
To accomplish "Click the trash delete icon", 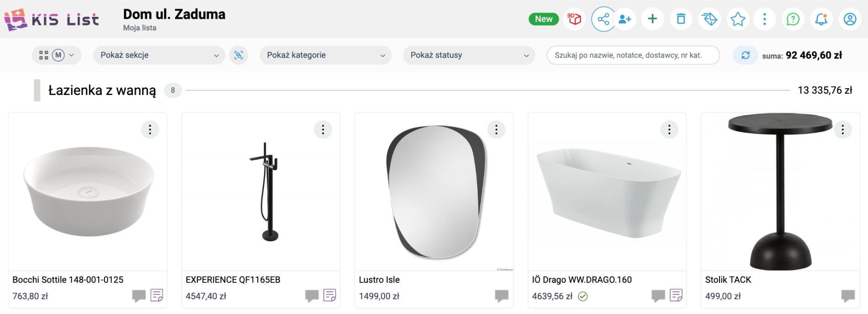I will pyautogui.click(x=681, y=19).
